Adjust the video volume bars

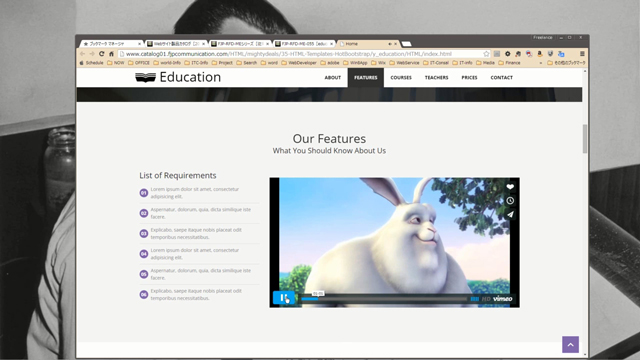tap(474, 299)
